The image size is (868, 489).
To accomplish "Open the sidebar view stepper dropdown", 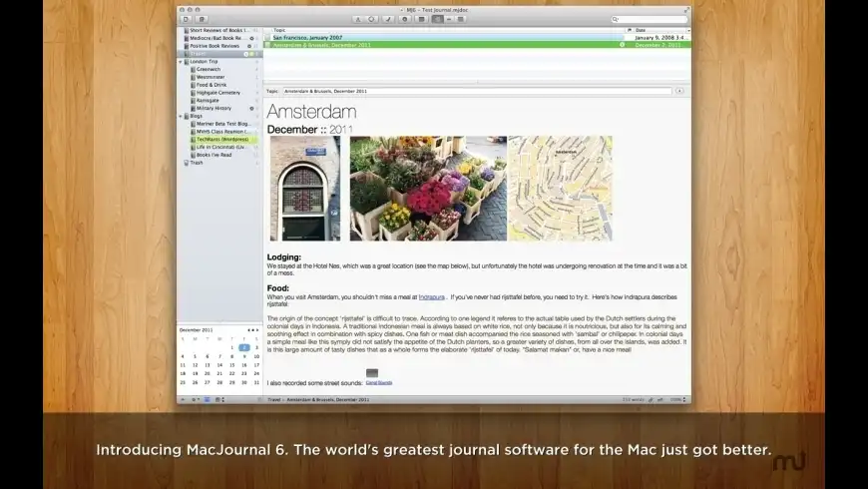I will [x=219, y=399].
